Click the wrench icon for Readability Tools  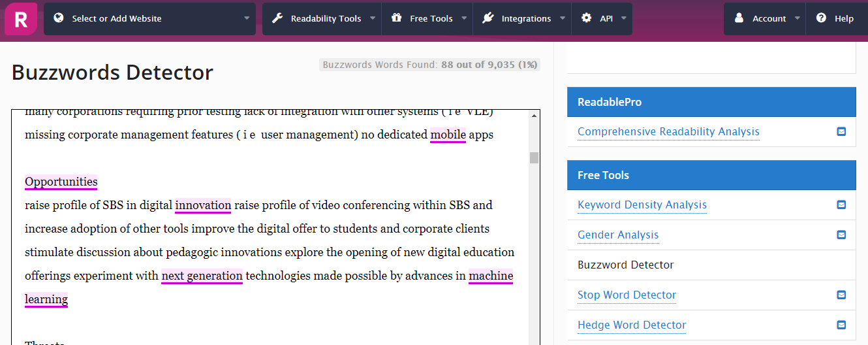[x=277, y=18]
